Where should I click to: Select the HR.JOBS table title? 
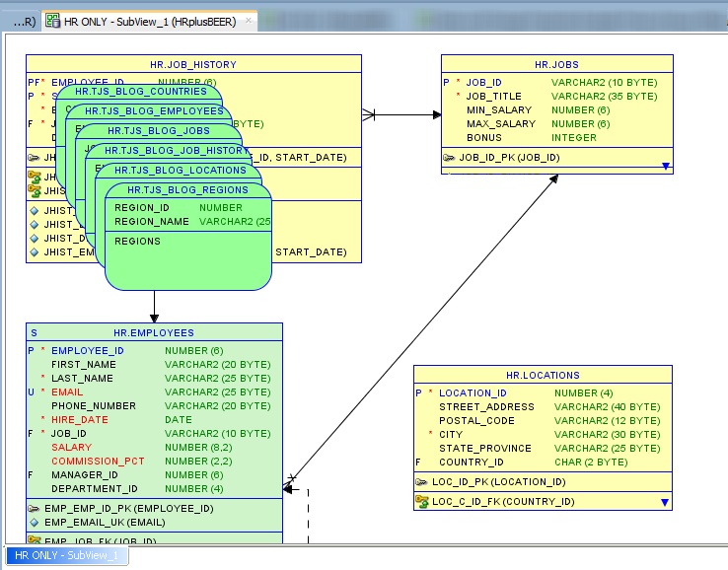[556, 64]
